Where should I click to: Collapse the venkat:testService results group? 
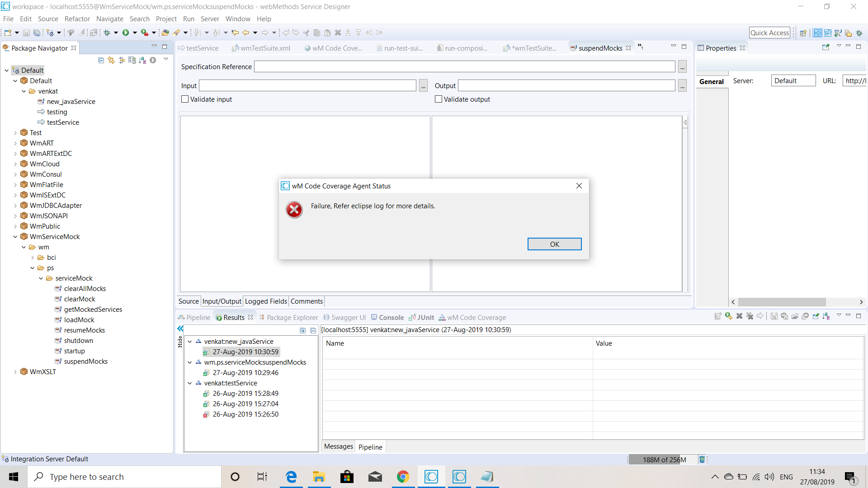[190, 383]
